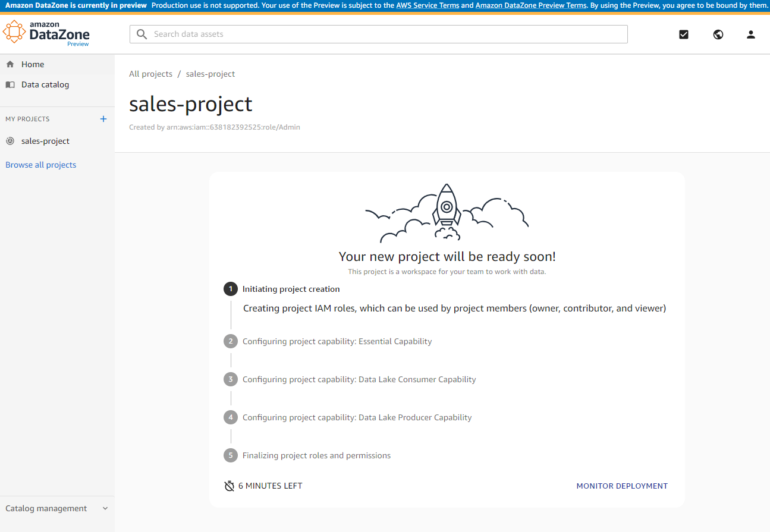Click step 1 circle marker
The image size is (770, 532).
pos(231,289)
